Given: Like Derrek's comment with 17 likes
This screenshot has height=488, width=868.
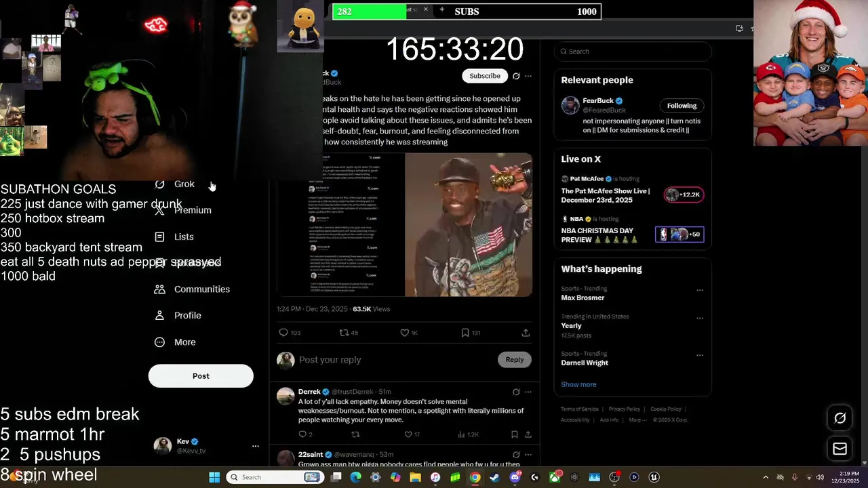Looking at the screenshot, I should 412,434.
